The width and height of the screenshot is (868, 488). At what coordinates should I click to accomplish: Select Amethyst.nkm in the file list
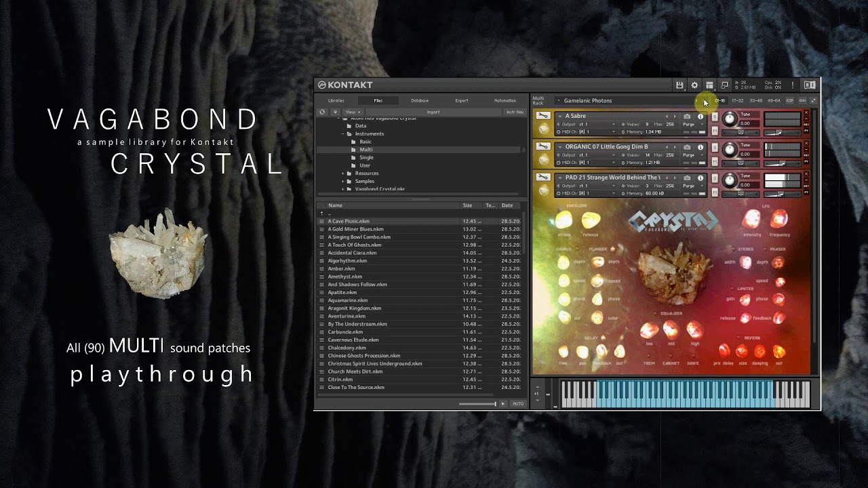pos(345,277)
